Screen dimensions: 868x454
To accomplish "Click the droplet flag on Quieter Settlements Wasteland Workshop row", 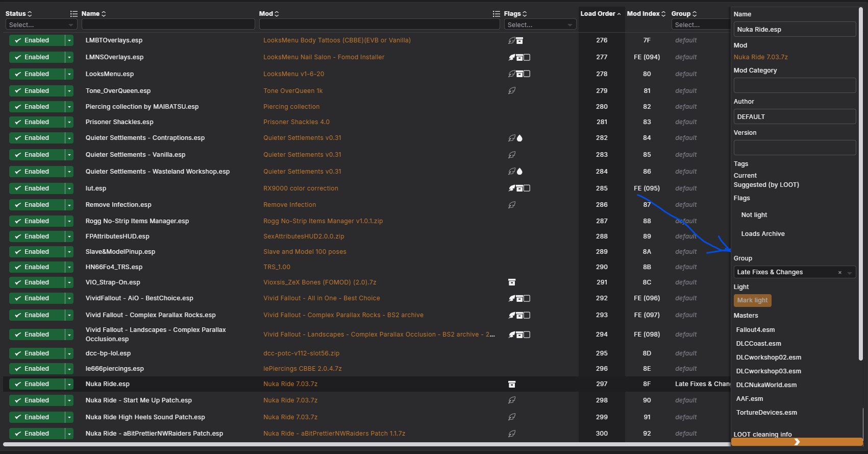I will 519,172.
